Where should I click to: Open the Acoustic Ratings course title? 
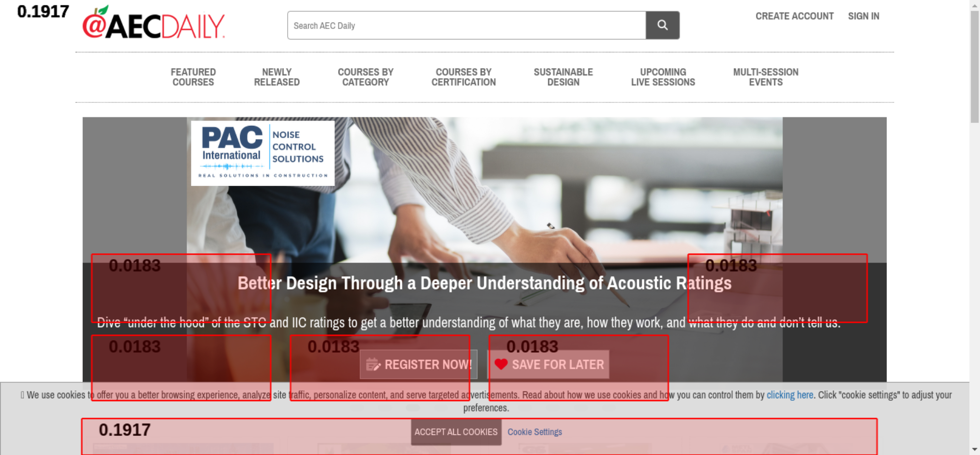pyautogui.click(x=484, y=283)
